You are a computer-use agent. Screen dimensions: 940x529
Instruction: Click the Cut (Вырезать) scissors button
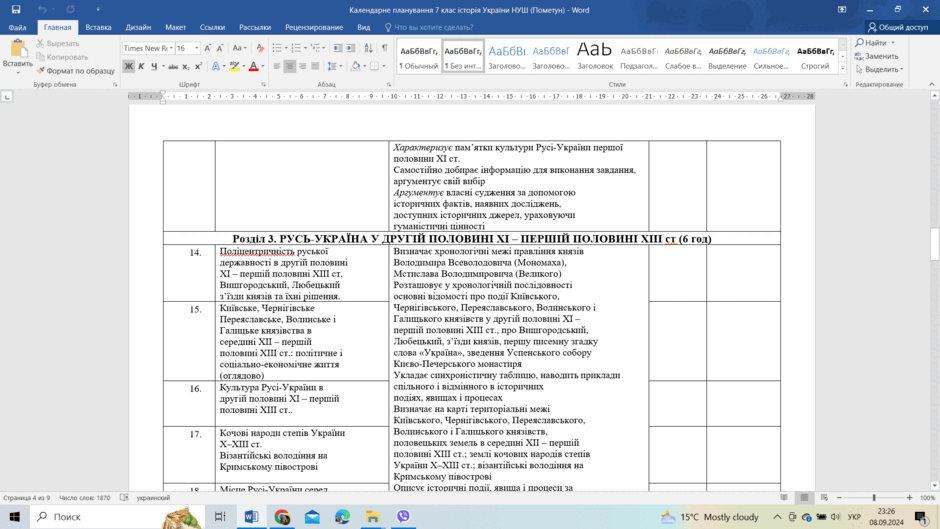(58, 43)
